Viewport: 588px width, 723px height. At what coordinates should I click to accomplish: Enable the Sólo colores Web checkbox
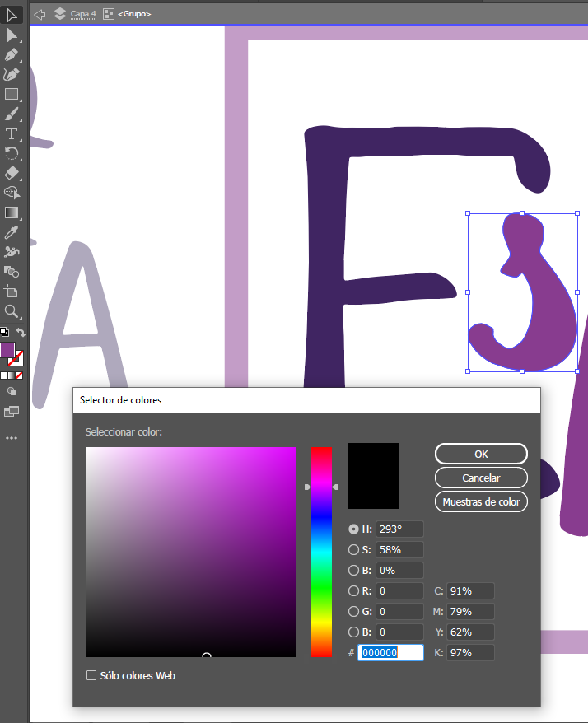point(91,676)
